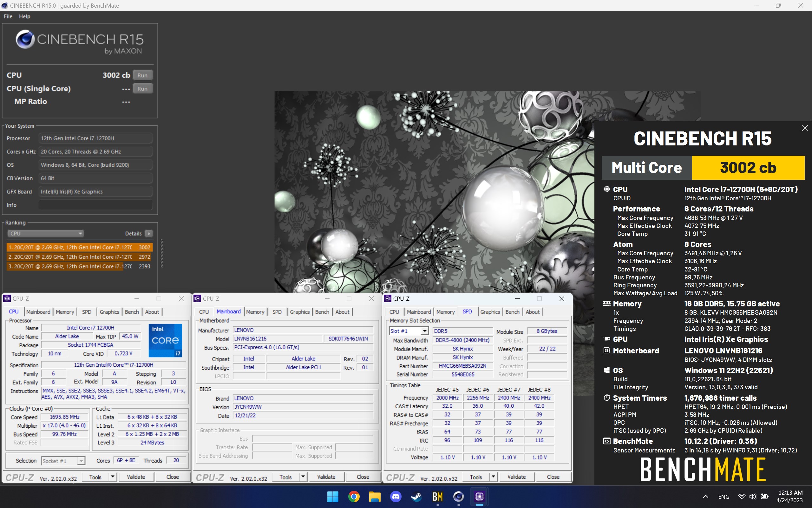This screenshot has height=508, width=812.
Task: Switch to Cinebench taskbar icon
Action: point(459,496)
